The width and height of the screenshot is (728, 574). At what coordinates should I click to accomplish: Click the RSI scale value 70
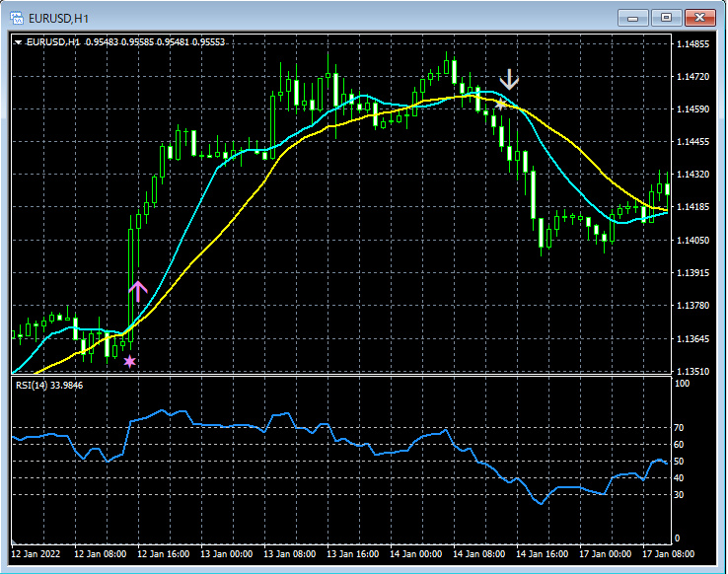point(679,428)
